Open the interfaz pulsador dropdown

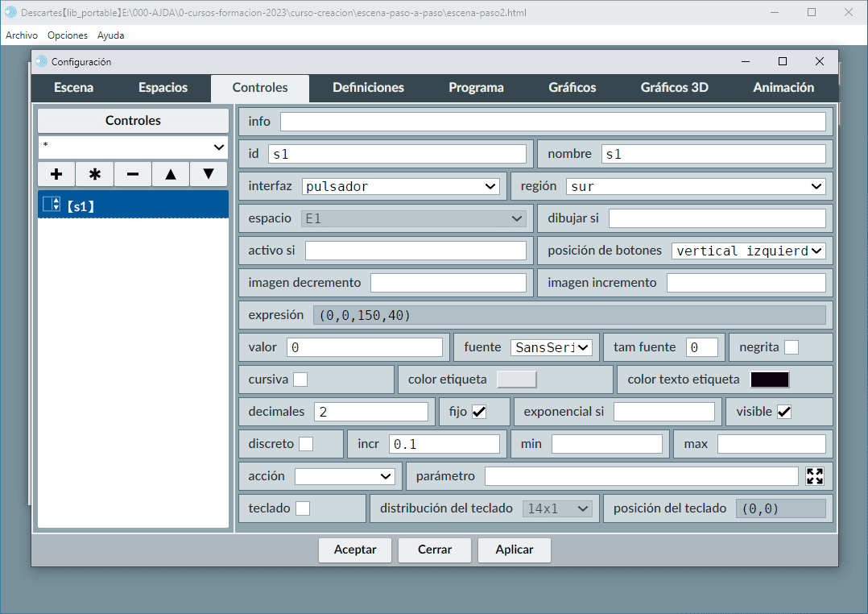click(x=401, y=186)
